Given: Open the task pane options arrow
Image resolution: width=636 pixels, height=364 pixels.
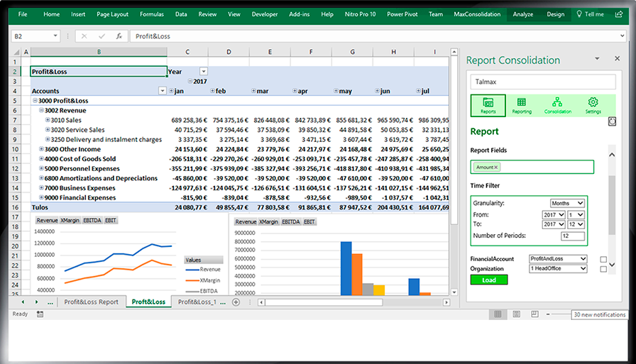Looking at the screenshot, I should click(x=597, y=59).
